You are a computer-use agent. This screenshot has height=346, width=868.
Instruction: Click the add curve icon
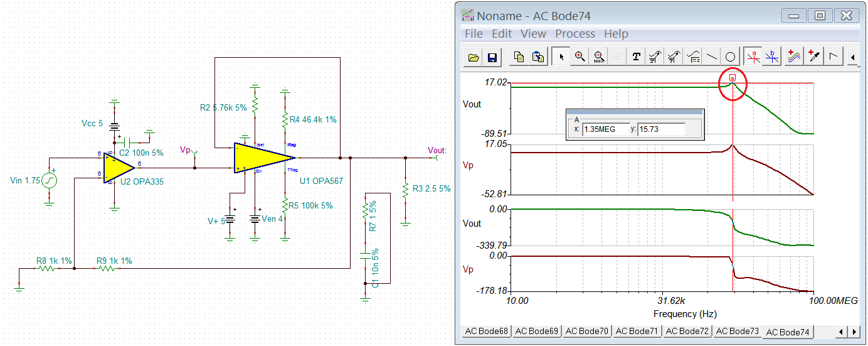pos(795,57)
